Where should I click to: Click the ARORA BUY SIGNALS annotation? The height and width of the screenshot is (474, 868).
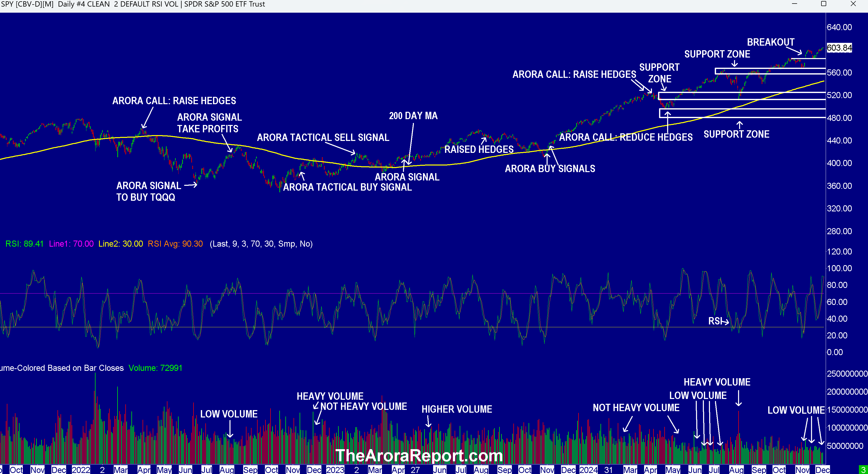pos(550,169)
